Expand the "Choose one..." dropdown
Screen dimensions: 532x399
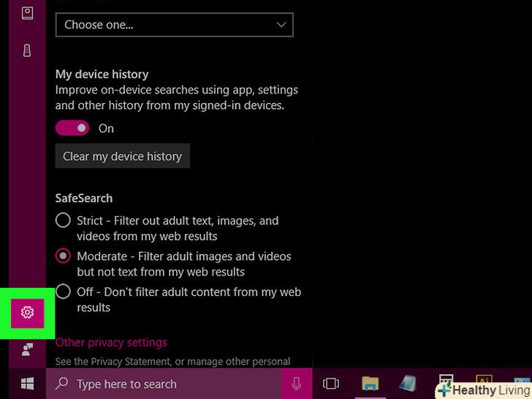coord(174,25)
